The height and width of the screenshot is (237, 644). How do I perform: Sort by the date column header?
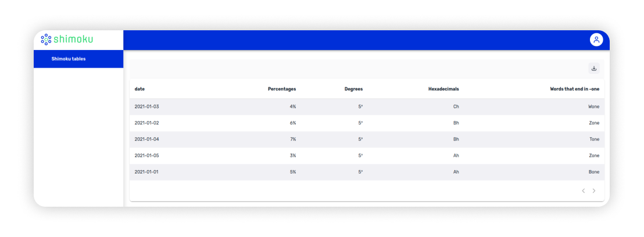[139, 89]
